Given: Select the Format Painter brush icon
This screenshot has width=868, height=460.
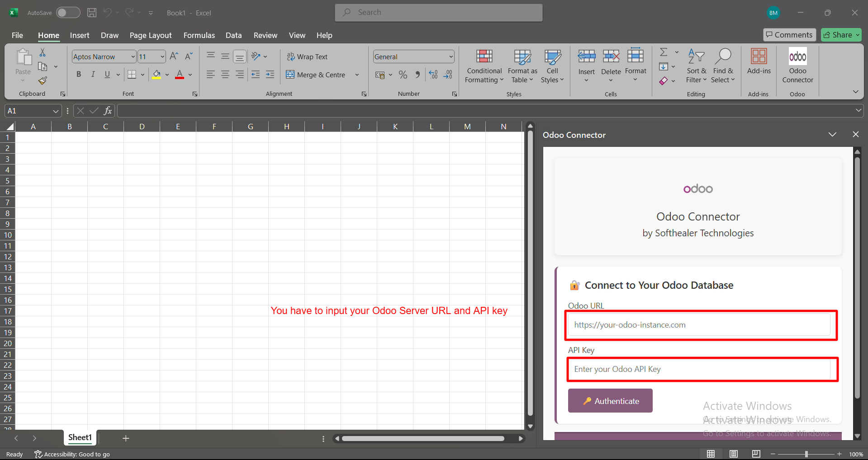Looking at the screenshot, I should click(x=43, y=81).
